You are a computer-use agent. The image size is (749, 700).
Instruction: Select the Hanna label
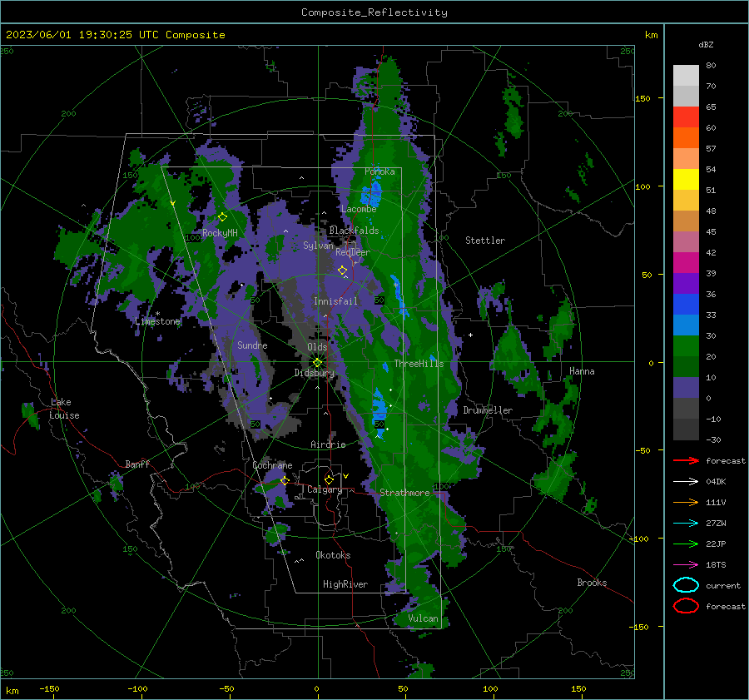(582, 371)
